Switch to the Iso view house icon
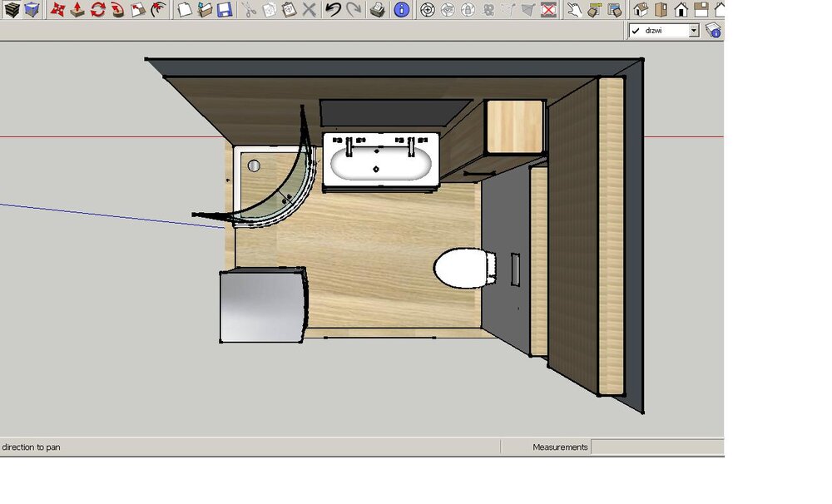The image size is (832, 504). [x=641, y=10]
